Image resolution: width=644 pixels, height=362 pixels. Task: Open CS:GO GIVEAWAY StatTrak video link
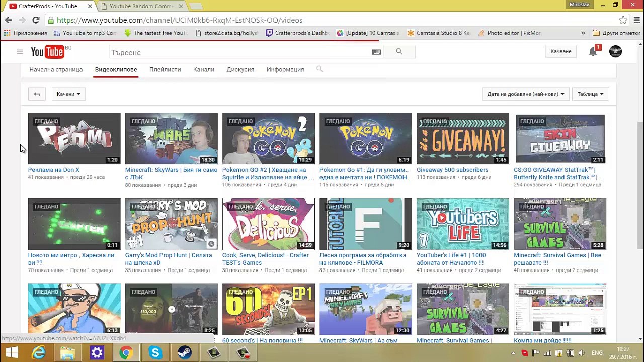(x=558, y=173)
